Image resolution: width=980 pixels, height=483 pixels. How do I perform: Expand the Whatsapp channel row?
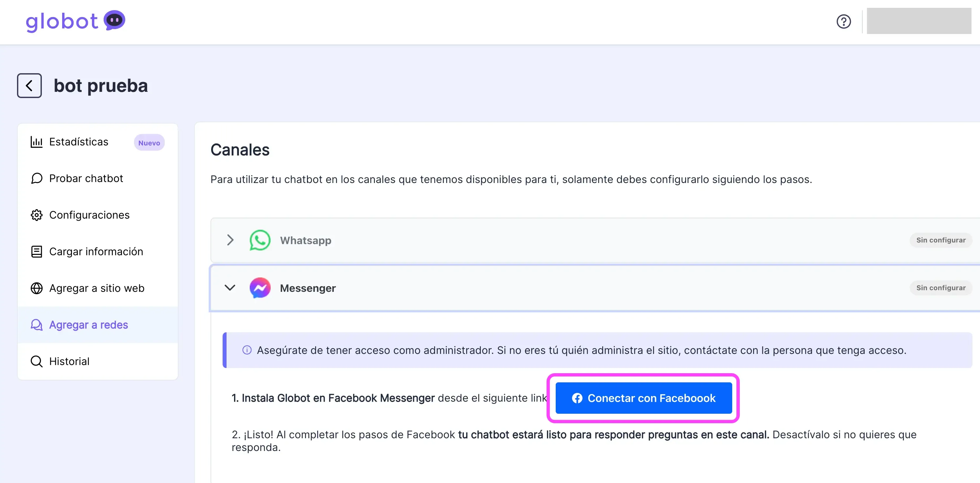[230, 240]
